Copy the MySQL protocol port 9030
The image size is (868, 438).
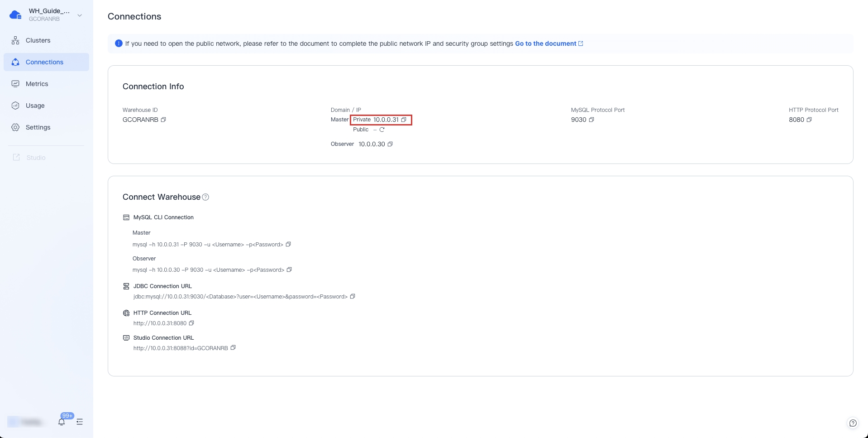(x=591, y=120)
